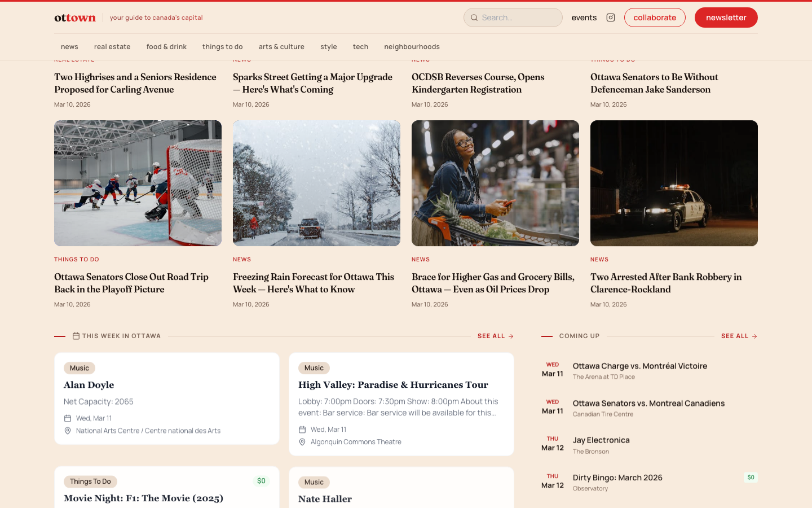This screenshot has width=812, height=508.
Task: Open the neighbourhoods menu item
Action: click(412, 47)
